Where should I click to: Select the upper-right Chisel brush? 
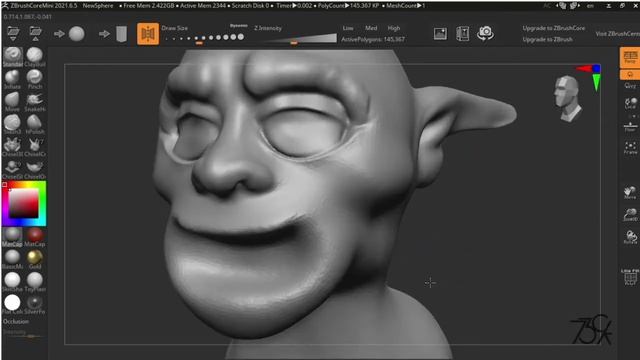click(35, 147)
